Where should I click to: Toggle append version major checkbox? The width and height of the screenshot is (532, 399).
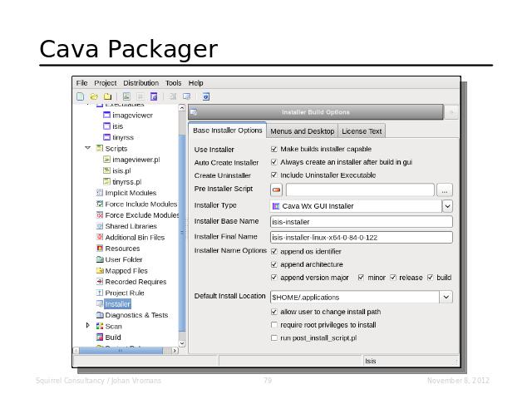pos(274,278)
